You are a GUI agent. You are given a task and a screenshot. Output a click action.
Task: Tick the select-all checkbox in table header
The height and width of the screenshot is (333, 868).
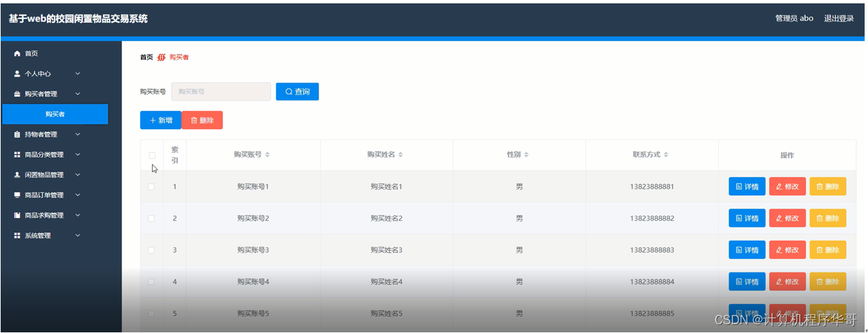tap(151, 155)
